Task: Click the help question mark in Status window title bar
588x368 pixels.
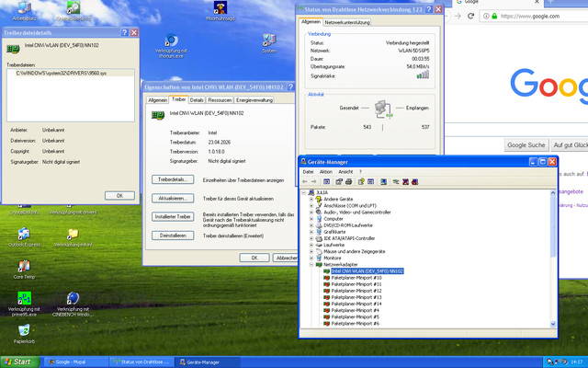Action: click(429, 9)
